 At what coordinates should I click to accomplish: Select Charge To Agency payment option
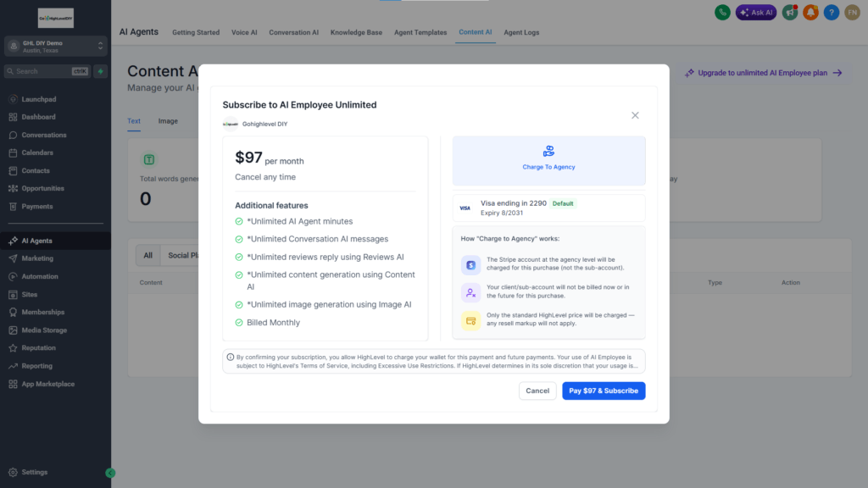click(548, 160)
